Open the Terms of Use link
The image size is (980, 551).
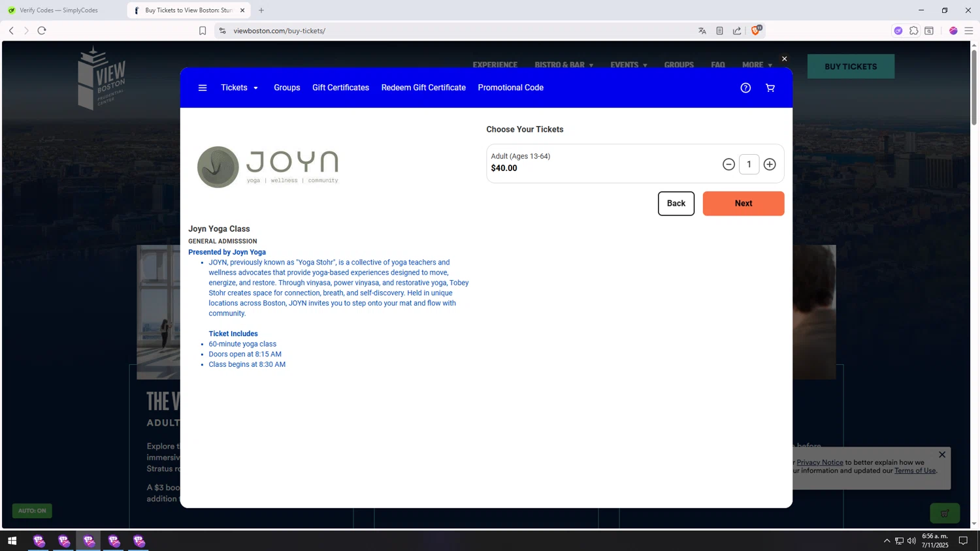915,471
